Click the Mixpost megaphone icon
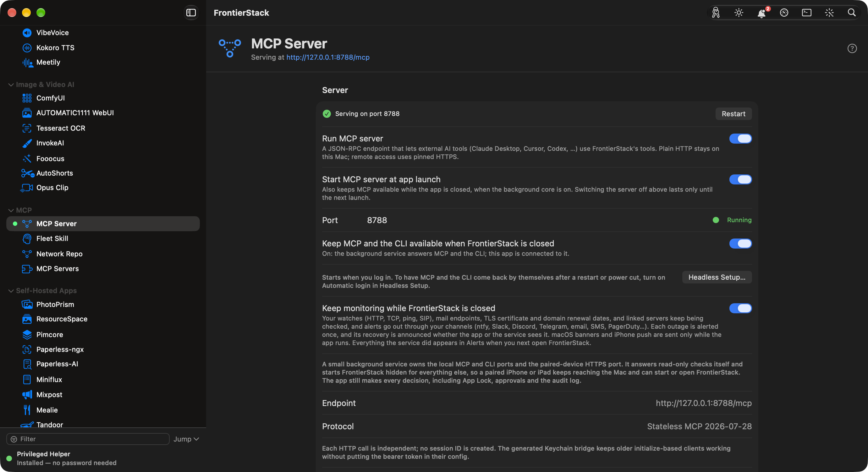This screenshot has width=868, height=472. [x=27, y=394]
